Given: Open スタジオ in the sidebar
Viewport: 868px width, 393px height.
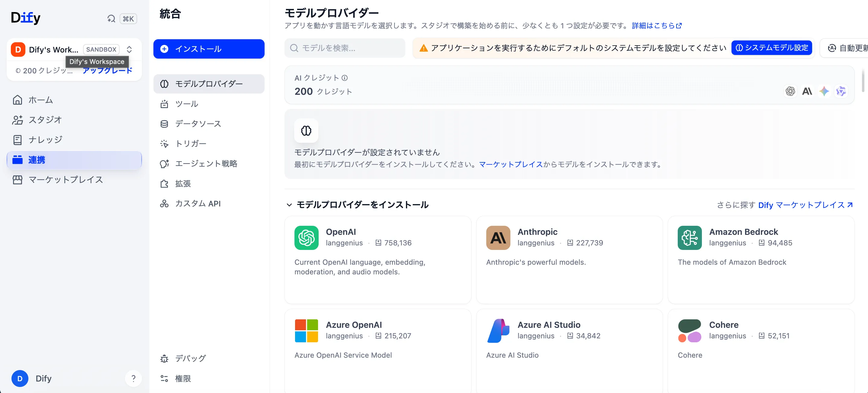Looking at the screenshot, I should tap(74, 120).
